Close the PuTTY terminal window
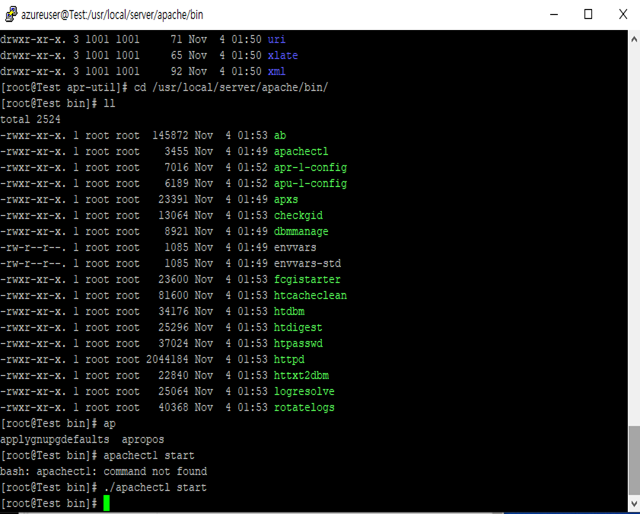Viewport: 640px width, 514px height. pyautogui.click(x=623, y=14)
